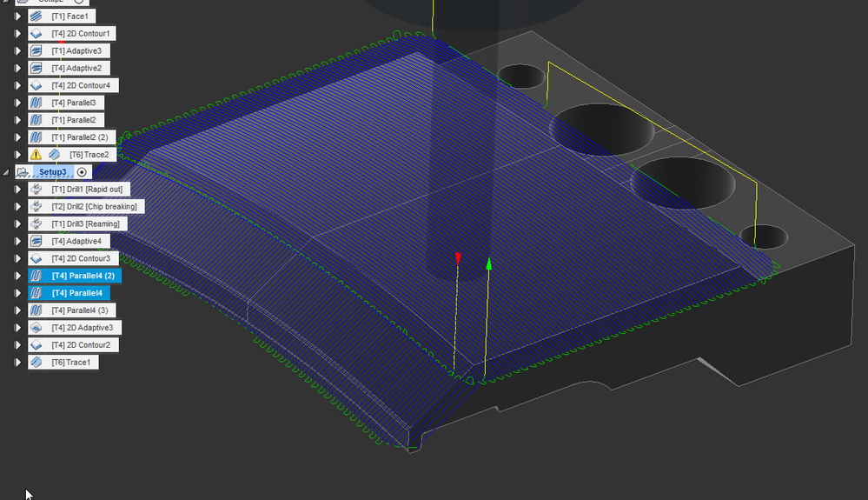Collapse the Setup3 tree node
The image size is (868, 500).
6,172
